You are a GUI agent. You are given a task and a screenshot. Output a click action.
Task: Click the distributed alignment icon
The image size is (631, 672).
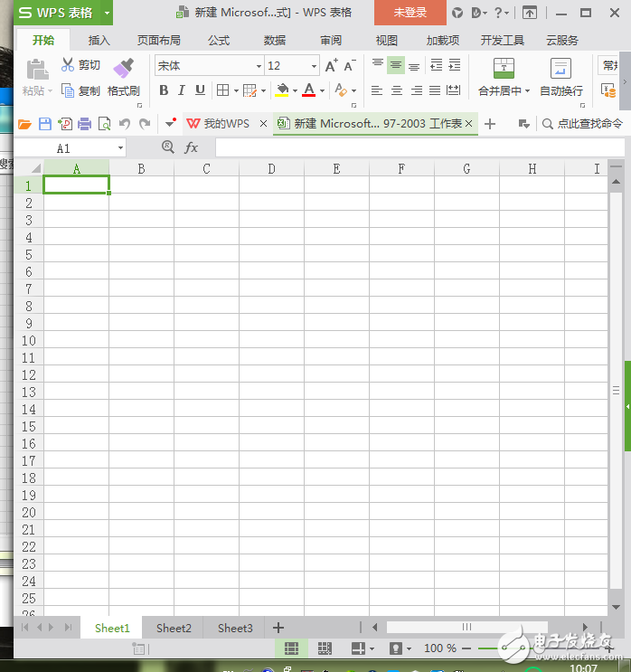click(x=453, y=90)
